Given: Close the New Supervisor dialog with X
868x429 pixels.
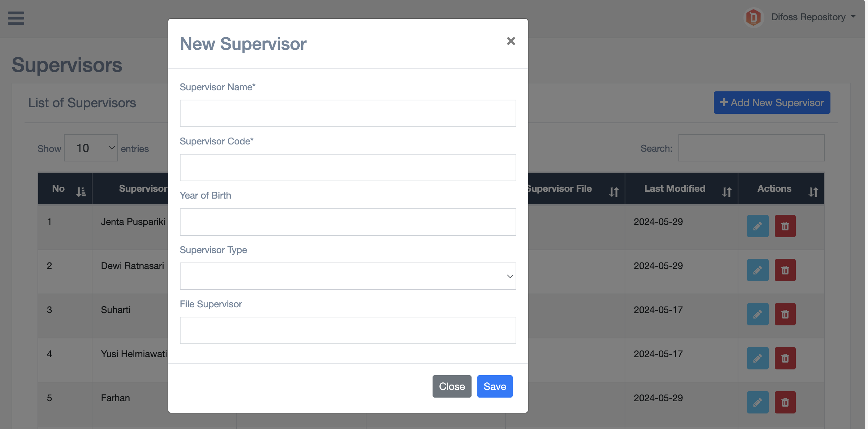Looking at the screenshot, I should click(x=511, y=41).
